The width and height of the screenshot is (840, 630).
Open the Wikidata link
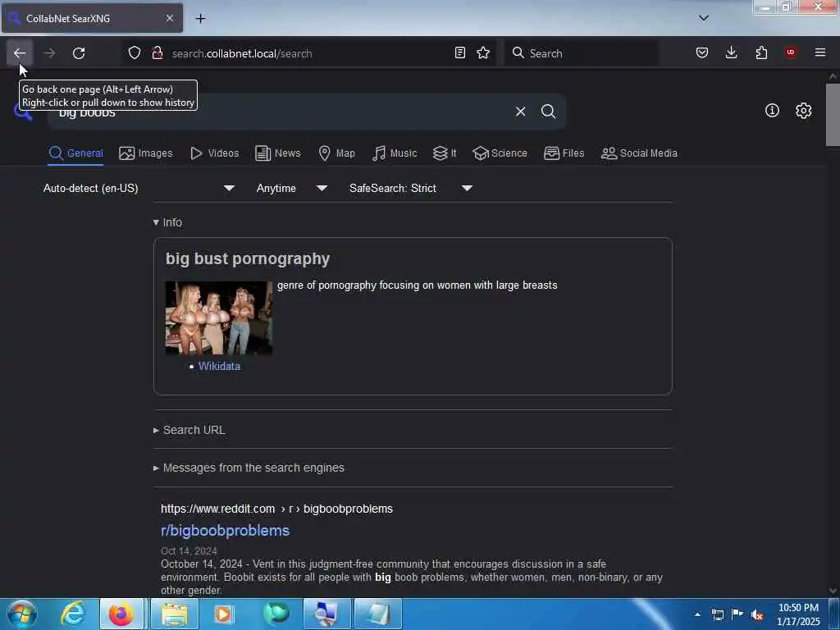point(219,367)
